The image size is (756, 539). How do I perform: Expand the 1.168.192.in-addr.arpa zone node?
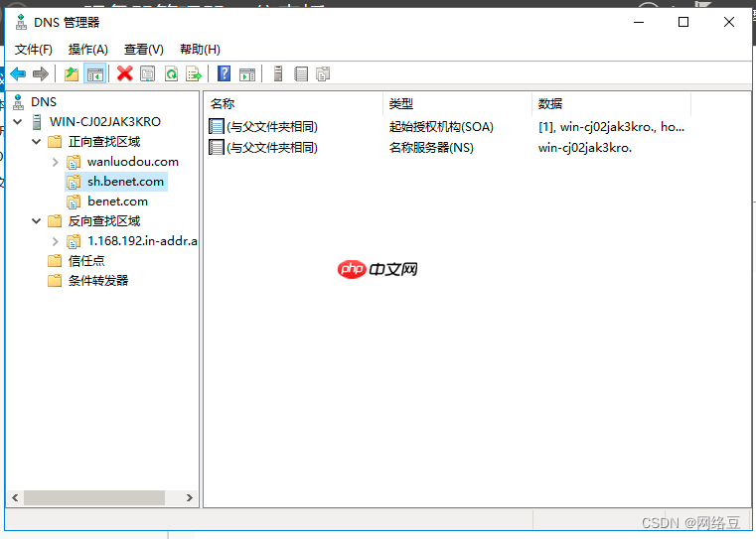(x=55, y=241)
